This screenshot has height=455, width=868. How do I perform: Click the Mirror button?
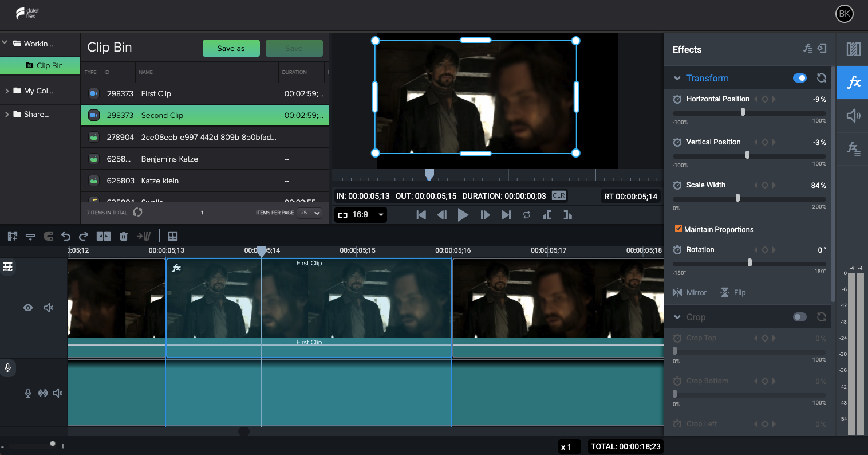690,292
